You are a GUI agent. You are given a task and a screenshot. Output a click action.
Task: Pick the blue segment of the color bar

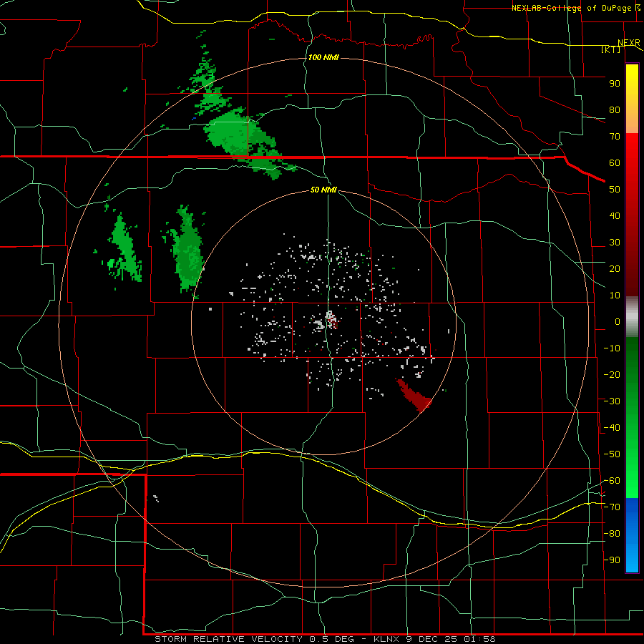632,535
